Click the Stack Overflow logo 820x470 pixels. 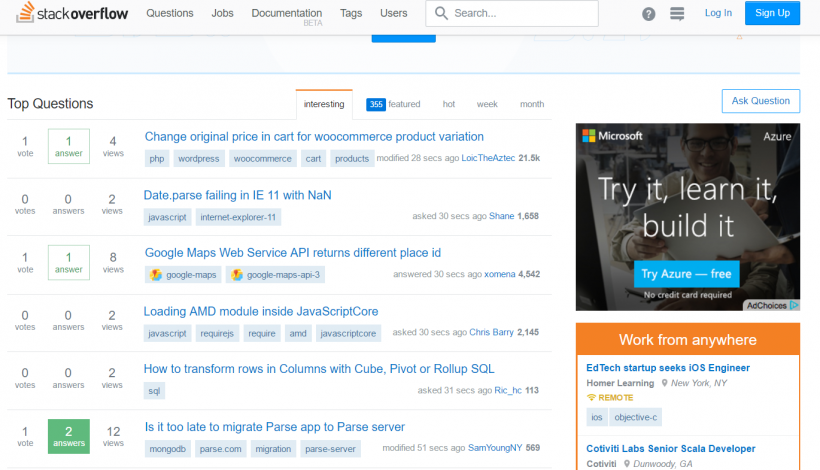pyautogui.click(x=72, y=13)
